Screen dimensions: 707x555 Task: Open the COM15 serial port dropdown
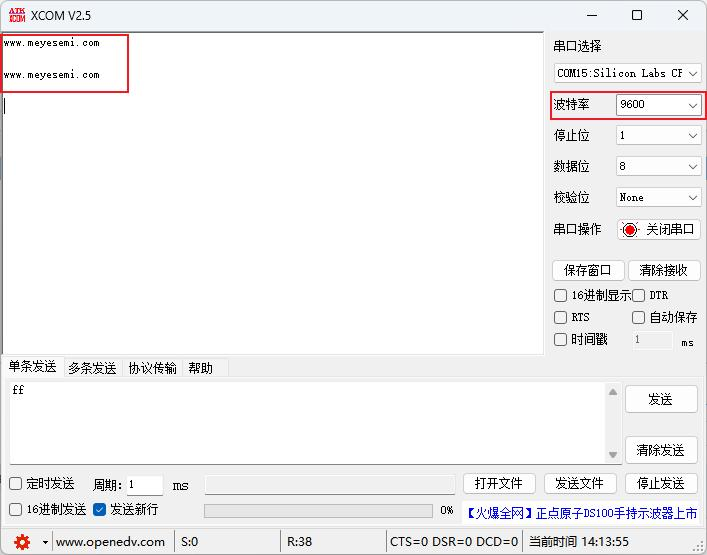click(x=627, y=73)
